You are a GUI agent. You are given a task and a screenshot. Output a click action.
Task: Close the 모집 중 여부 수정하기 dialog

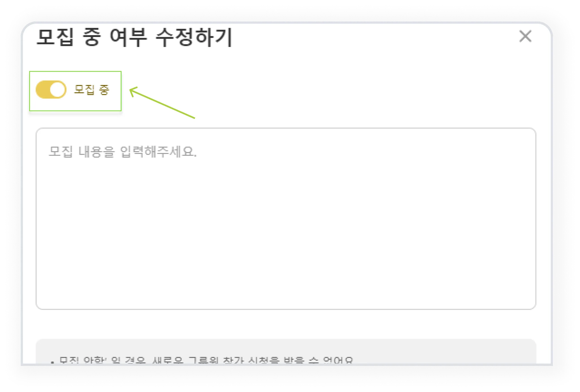525,36
